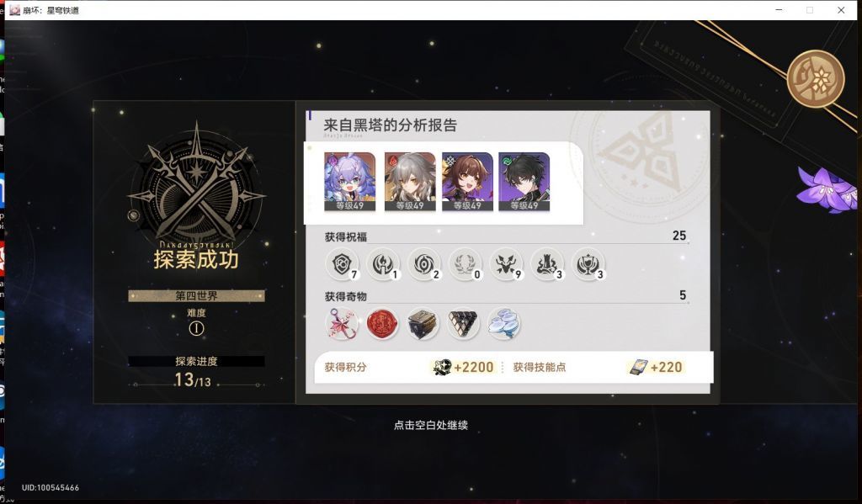Select the purple-haired character portrait
The width and height of the screenshot is (862, 504).
(x=350, y=182)
